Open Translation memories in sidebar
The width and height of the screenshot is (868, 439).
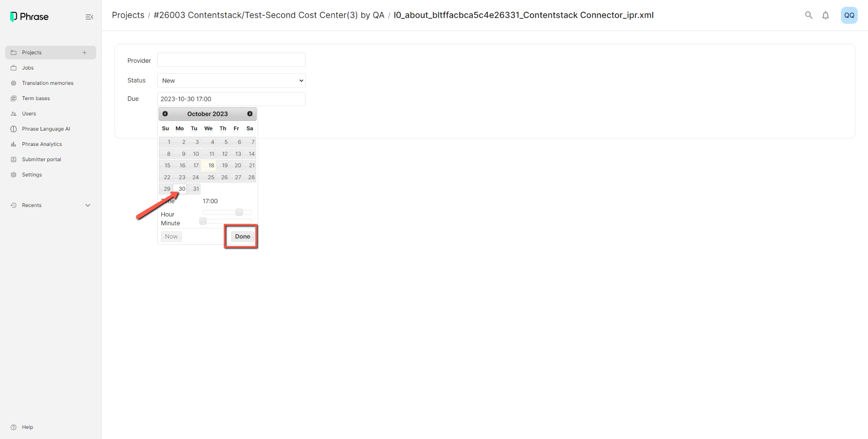tap(47, 83)
